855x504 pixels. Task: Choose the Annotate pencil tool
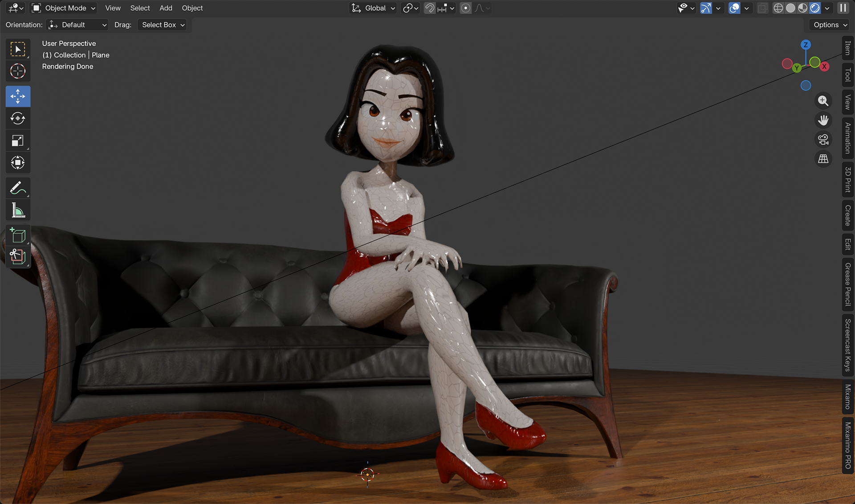pos(18,188)
